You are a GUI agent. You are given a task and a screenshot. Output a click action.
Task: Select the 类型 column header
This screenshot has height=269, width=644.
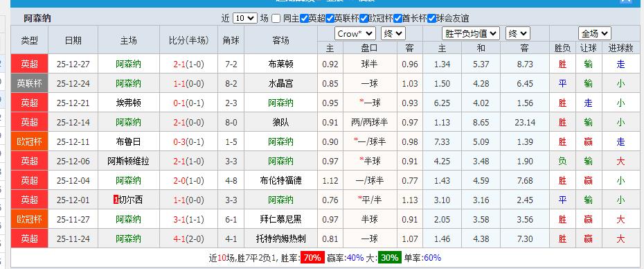coord(30,40)
